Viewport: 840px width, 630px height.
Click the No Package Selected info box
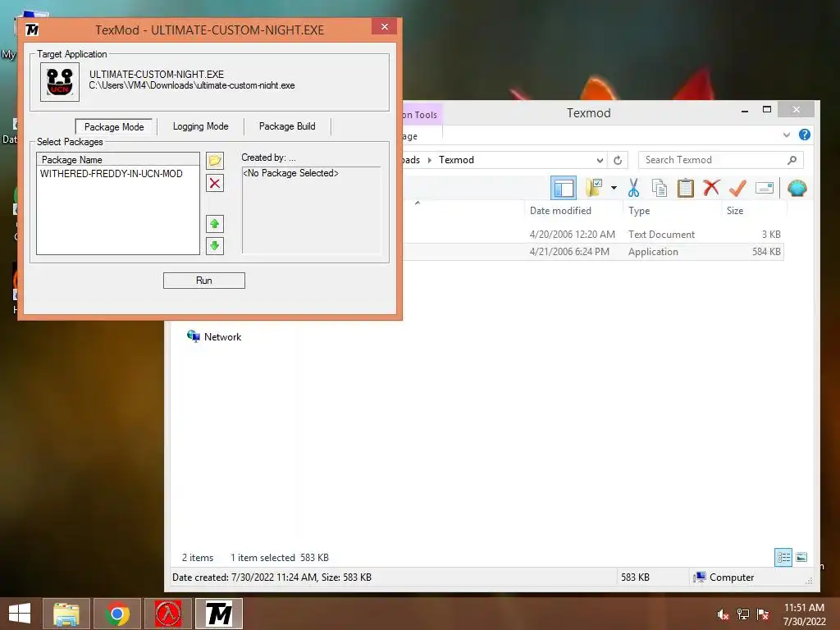pyautogui.click(x=311, y=210)
